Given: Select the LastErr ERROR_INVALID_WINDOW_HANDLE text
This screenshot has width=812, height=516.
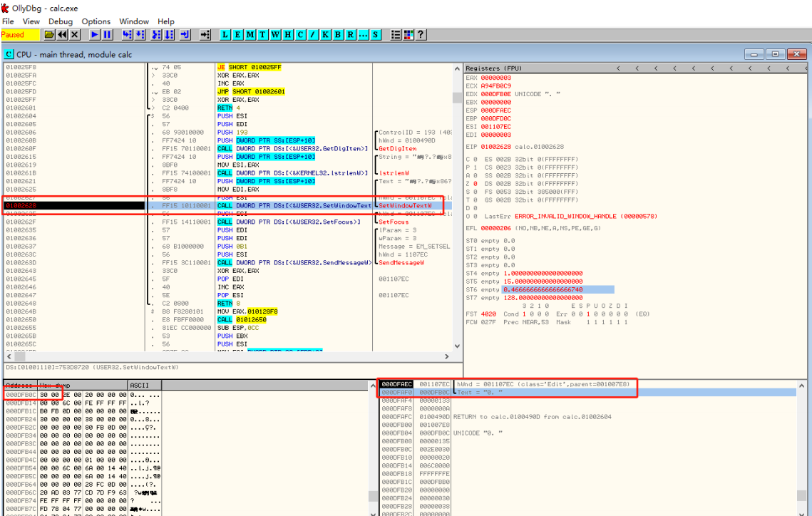Looking at the screenshot, I should click(586, 217).
